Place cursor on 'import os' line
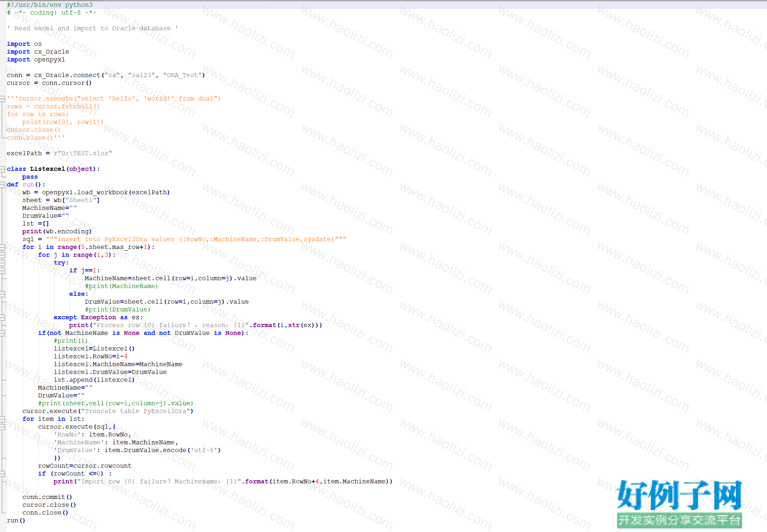This screenshot has width=767, height=532. tap(24, 44)
